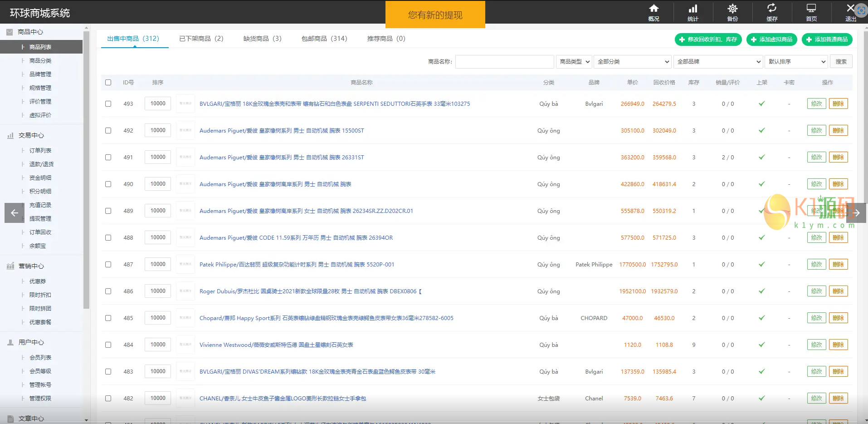Click the 添加普通商品 button
This screenshot has width=868, height=424.
tap(827, 39)
